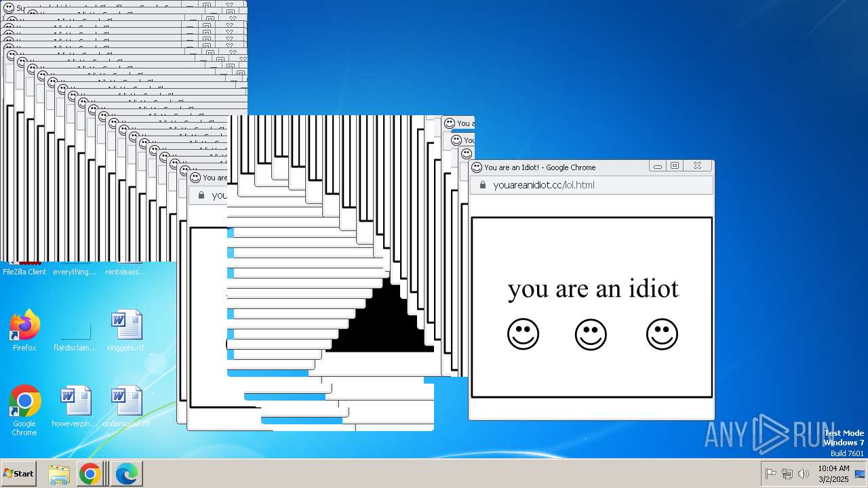Open Action Center flag in system tray

click(x=770, y=474)
